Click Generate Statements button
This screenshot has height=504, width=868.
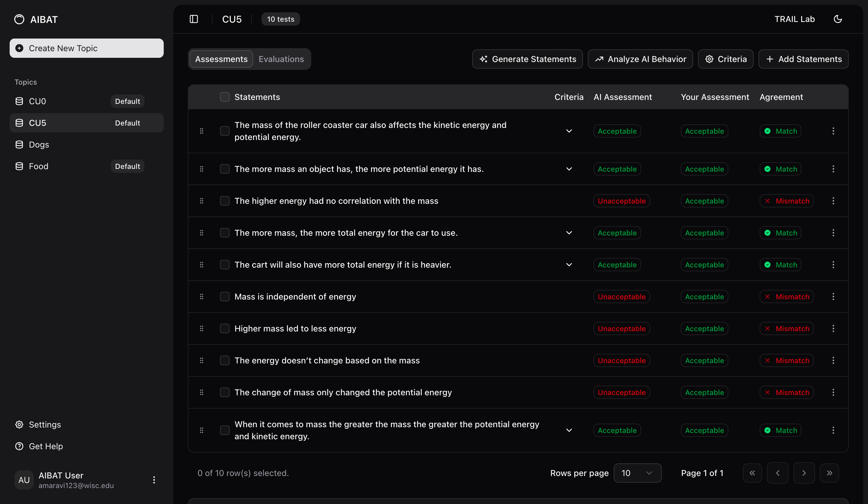[x=527, y=59]
